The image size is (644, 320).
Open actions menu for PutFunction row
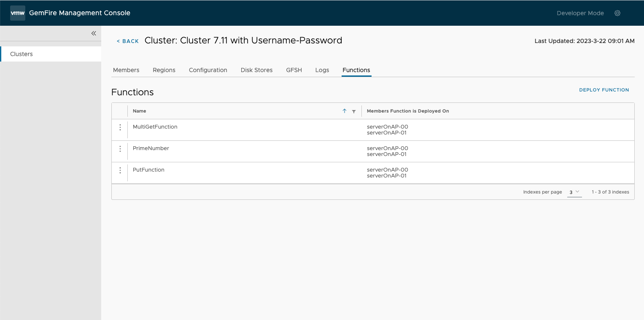point(120,170)
